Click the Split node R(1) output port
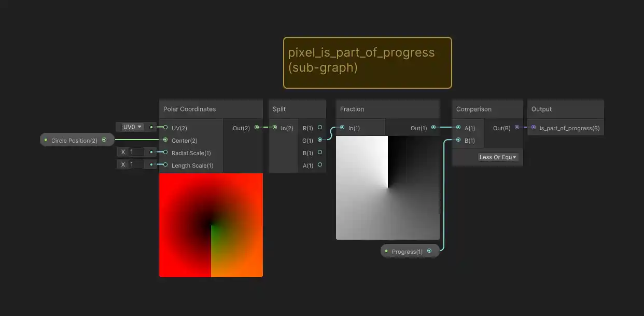This screenshot has width=644, height=316. pyautogui.click(x=320, y=127)
